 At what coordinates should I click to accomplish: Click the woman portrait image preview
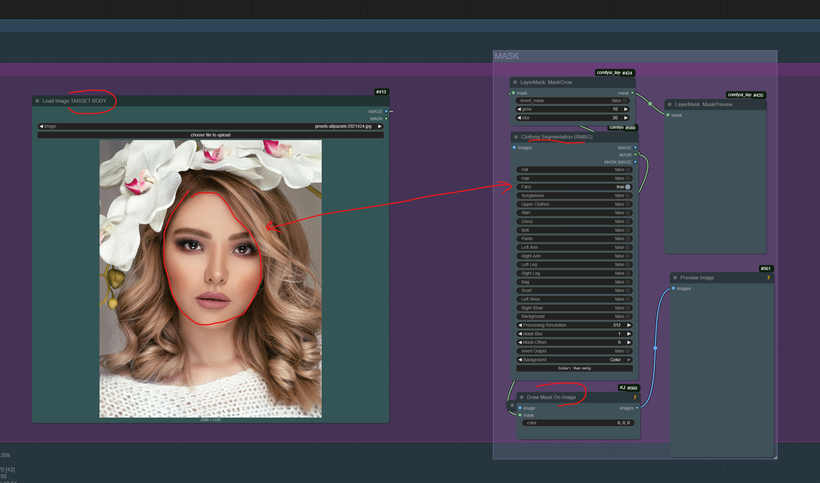tap(210, 278)
